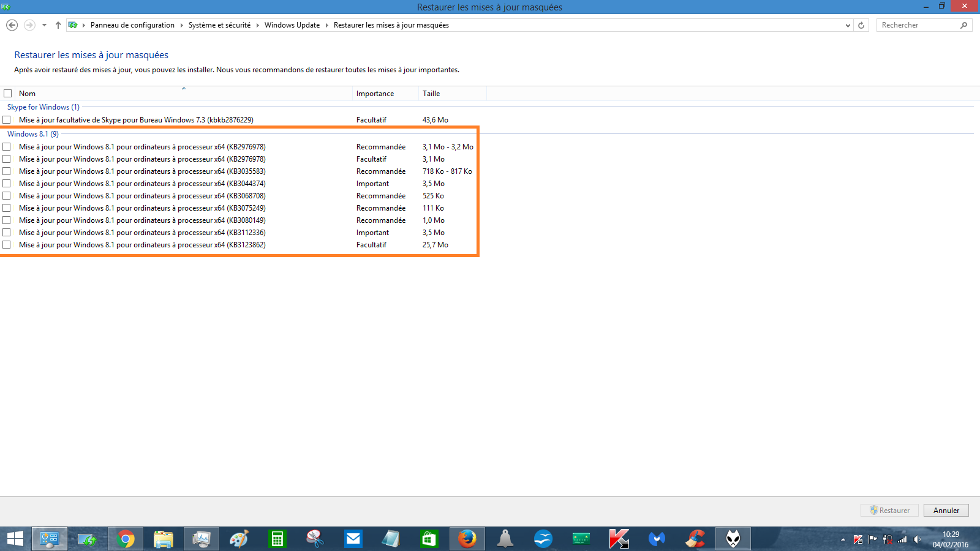Screen dimensions: 980x551
Task: Go to Windows Update breadcrumb
Action: coord(292,25)
